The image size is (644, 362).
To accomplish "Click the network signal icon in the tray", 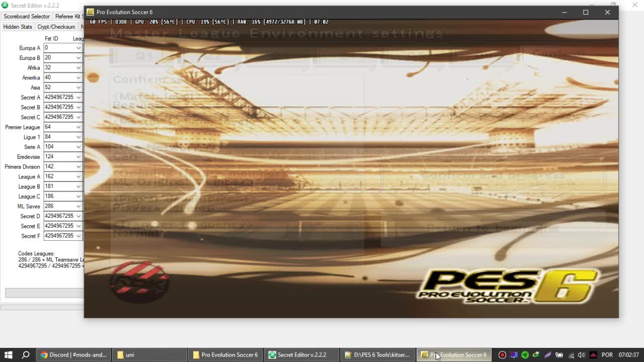I will [x=572, y=355].
